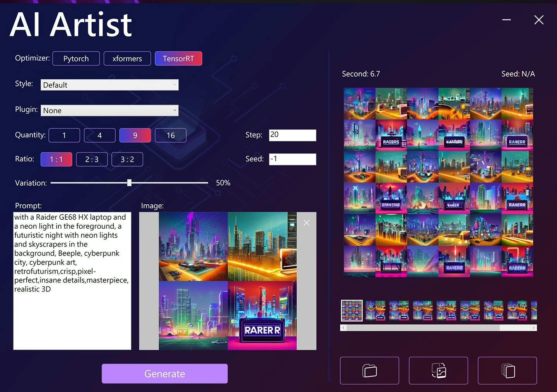Select the 1:1 ratio
Image resolution: width=557 pixels, height=392 pixels.
point(56,159)
